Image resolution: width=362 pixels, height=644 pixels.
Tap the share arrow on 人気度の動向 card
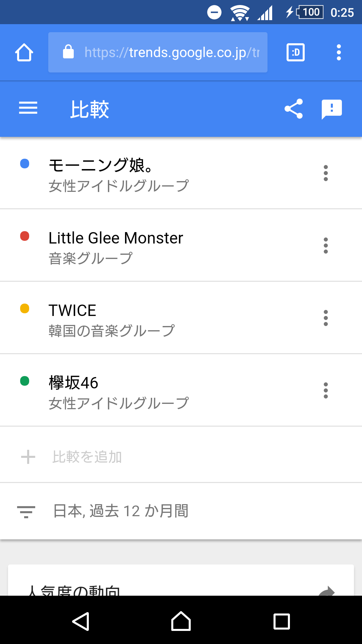pyautogui.click(x=326, y=591)
